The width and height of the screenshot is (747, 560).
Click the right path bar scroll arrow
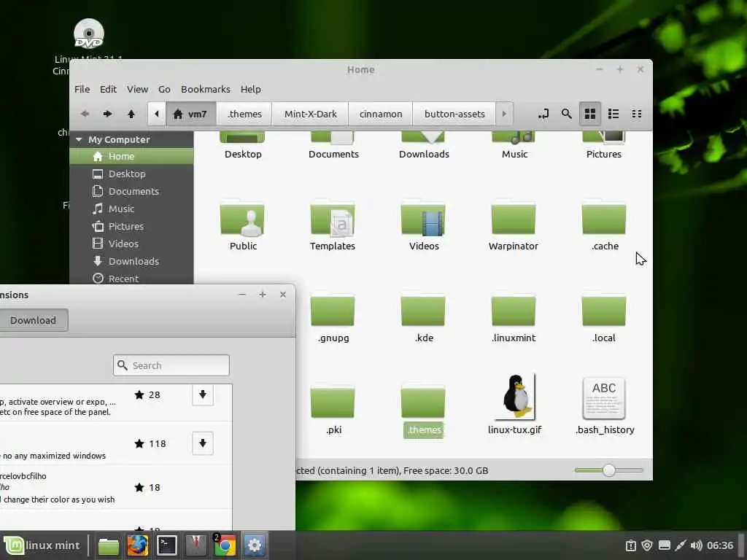504,114
